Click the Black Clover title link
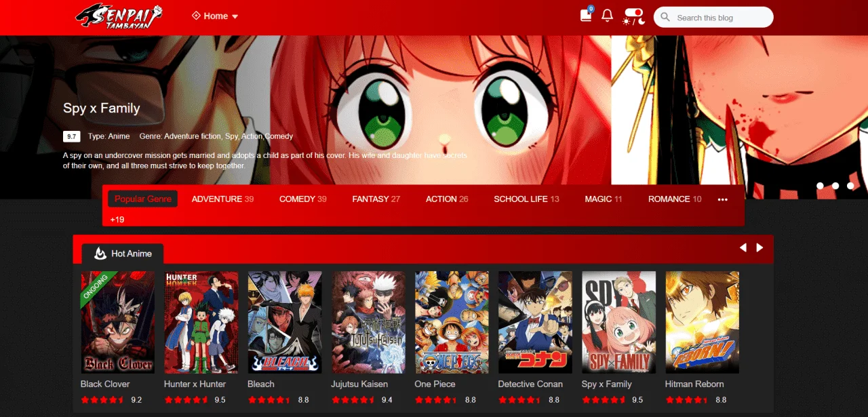This screenshot has width=868, height=417. (105, 384)
